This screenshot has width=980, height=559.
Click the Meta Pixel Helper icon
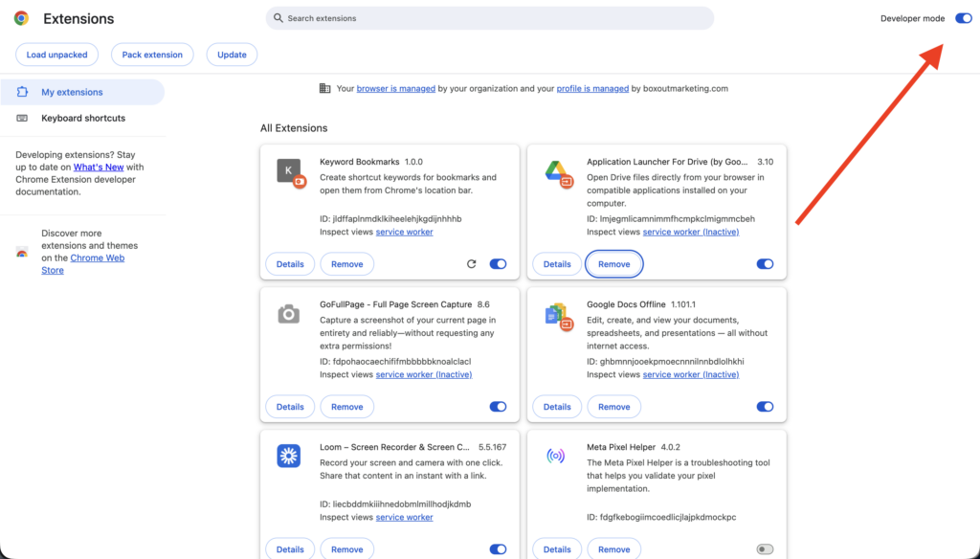(556, 456)
